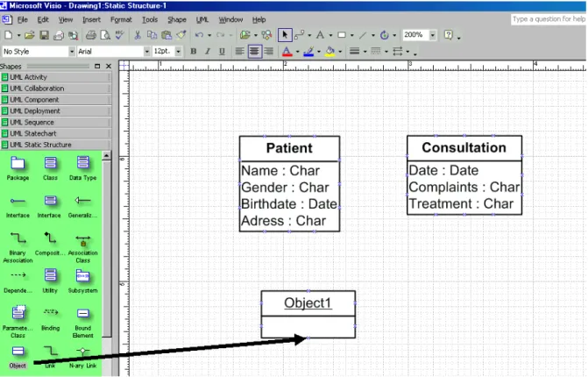The height and width of the screenshot is (377, 588).
Task: Set center text alignment
Action: pos(255,51)
